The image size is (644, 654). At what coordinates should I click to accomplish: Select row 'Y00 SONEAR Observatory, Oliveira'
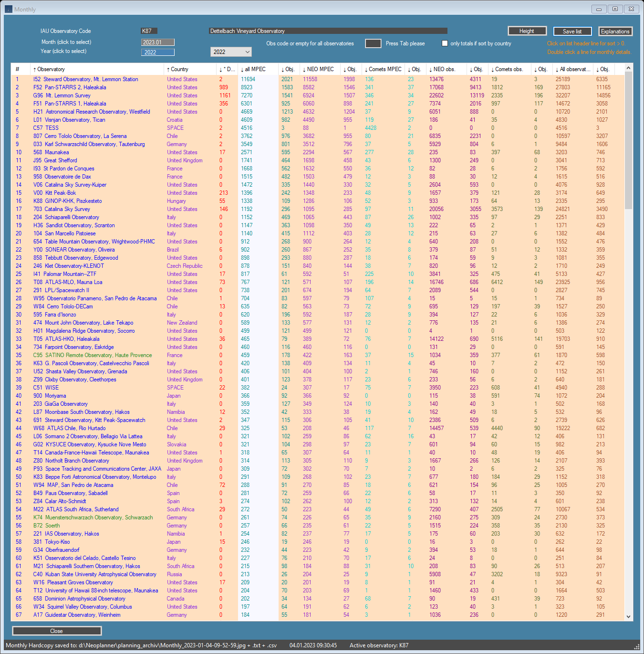point(317,250)
